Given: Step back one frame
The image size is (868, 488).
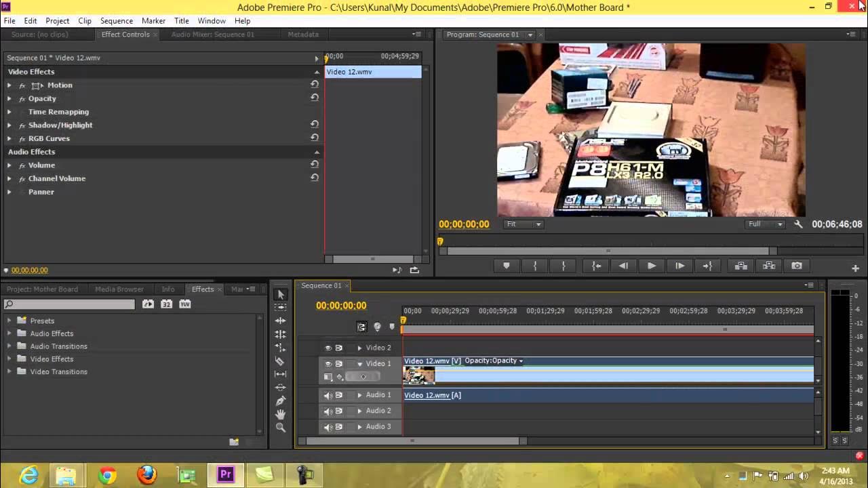Looking at the screenshot, I should [x=623, y=266].
